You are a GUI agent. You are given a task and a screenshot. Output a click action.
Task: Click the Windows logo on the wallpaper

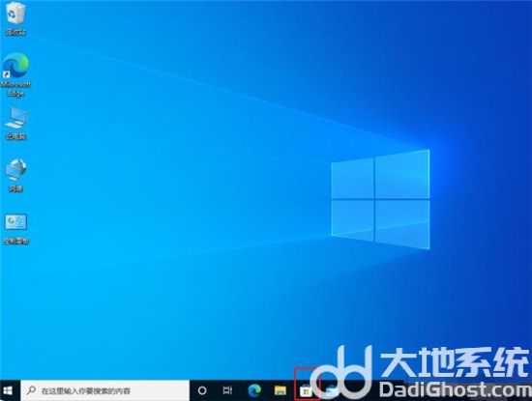point(381,199)
